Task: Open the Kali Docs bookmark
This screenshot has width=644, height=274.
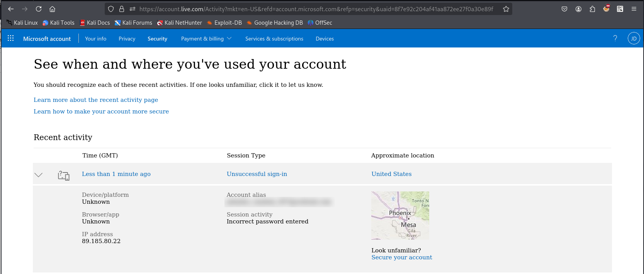Action: [95, 23]
